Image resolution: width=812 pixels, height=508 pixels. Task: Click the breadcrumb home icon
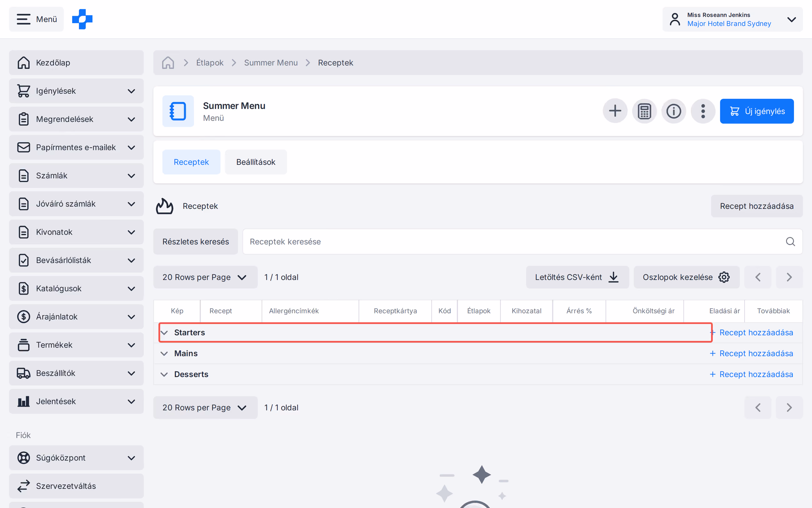(168, 63)
